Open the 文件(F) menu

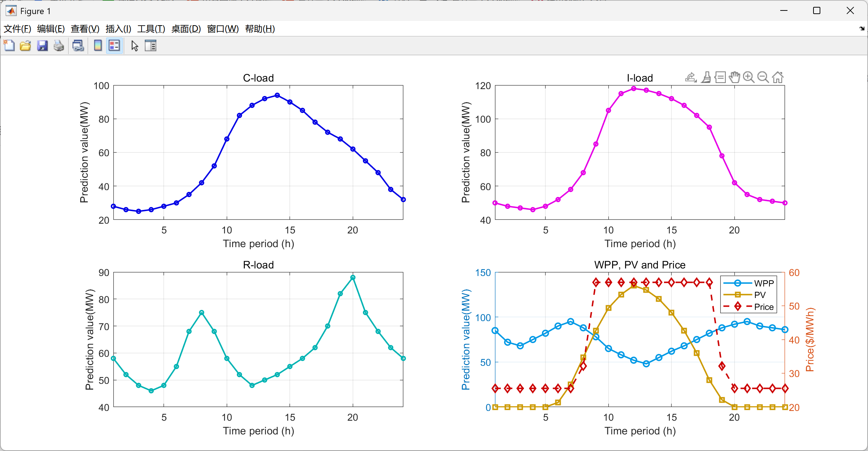click(x=17, y=29)
